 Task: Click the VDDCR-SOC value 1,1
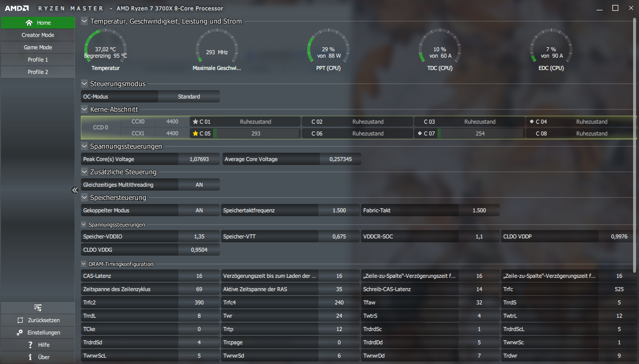click(479, 236)
